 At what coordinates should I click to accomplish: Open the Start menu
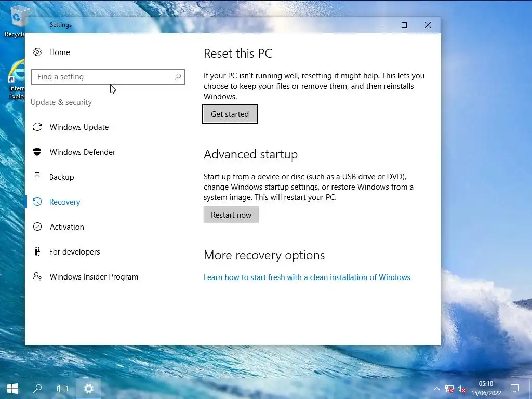click(x=12, y=389)
